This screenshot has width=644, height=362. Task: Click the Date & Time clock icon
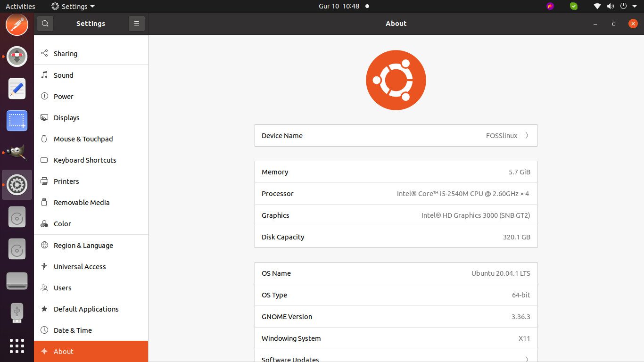[x=44, y=330]
